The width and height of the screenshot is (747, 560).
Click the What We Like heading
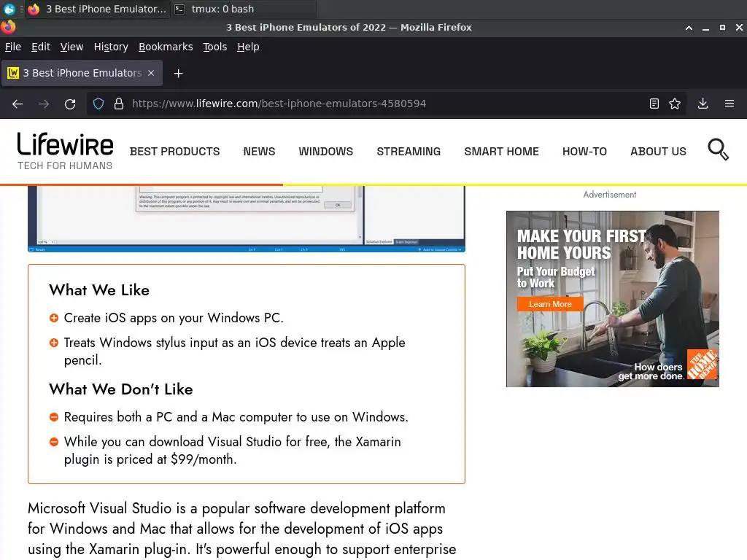tap(99, 290)
